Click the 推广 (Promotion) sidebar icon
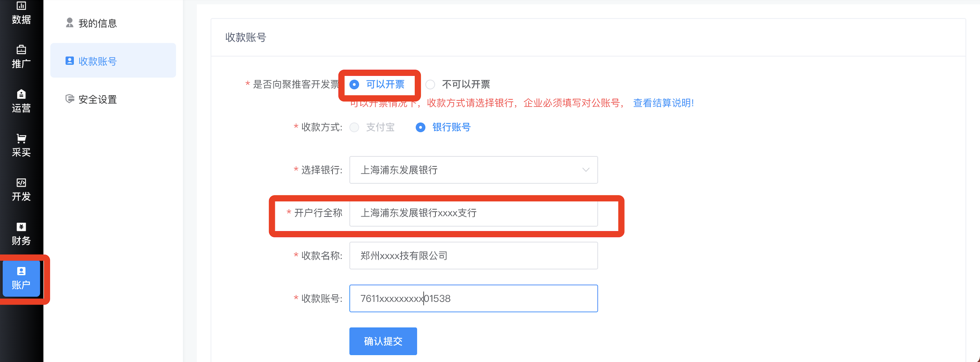Screen dimensions: 980x362 (21, 49)
